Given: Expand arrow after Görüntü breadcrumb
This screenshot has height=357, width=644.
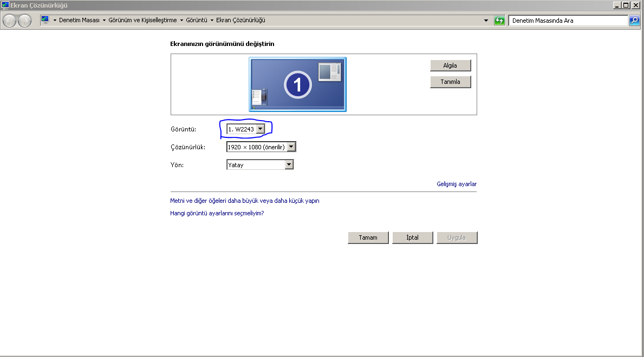Looking at the screenshot, I should (212, 20).
